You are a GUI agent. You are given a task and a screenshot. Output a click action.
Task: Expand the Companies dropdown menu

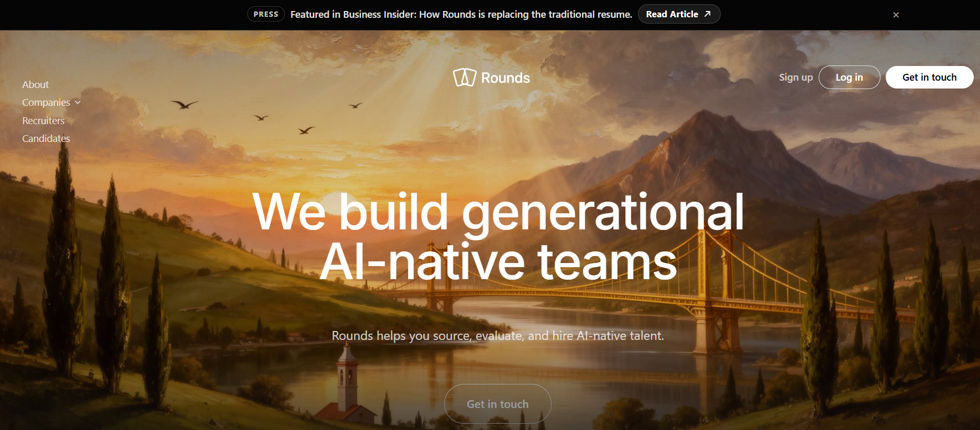point(51,103)
